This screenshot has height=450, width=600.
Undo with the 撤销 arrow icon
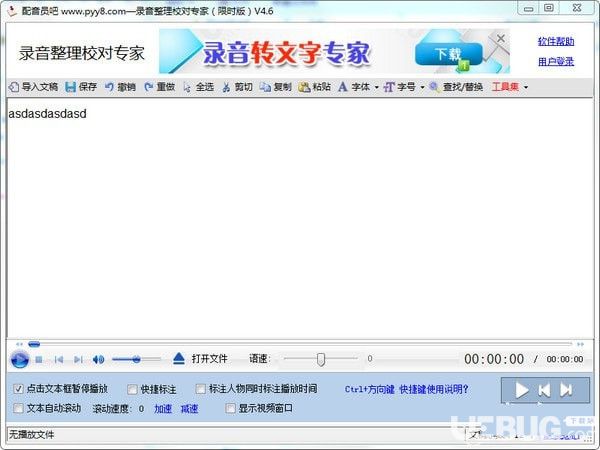coord(109,87)
